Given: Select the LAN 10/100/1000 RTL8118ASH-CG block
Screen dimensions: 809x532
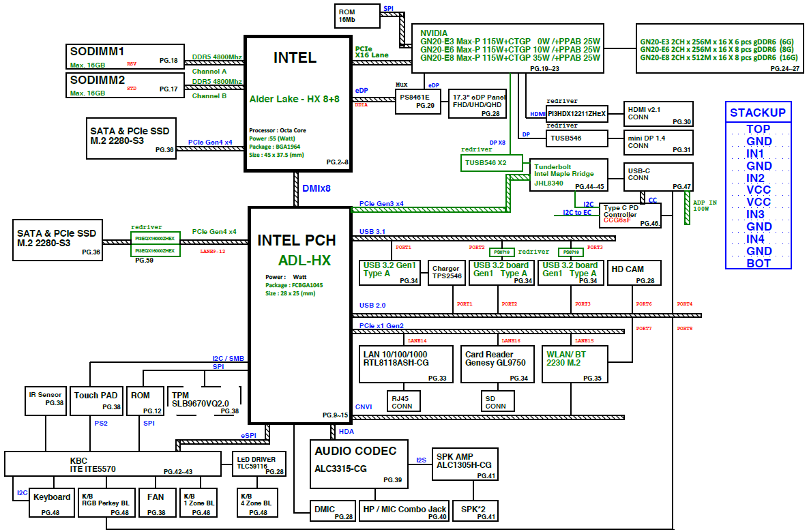Looking at the screenshot, I should (406, 364).
